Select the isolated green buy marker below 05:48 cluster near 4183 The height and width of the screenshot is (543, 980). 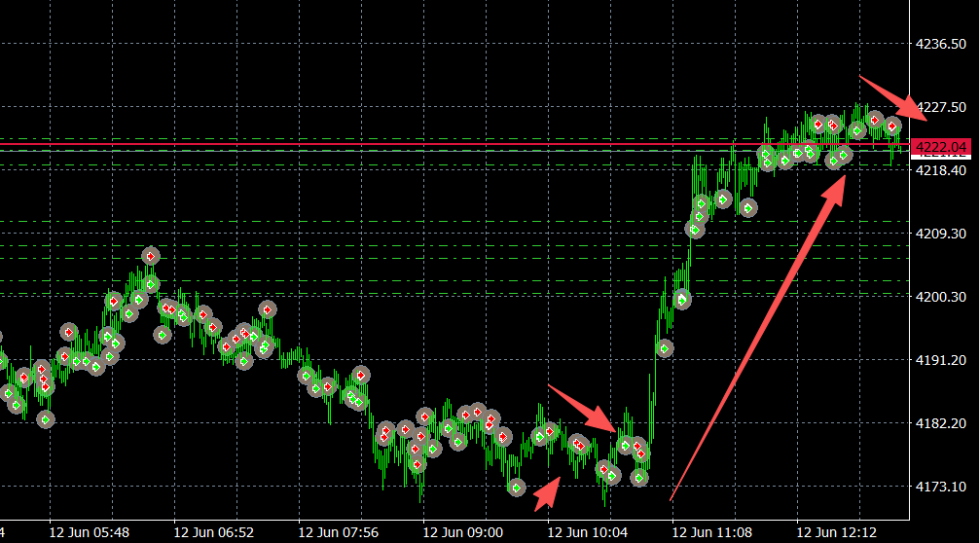[x=45, y=419]
